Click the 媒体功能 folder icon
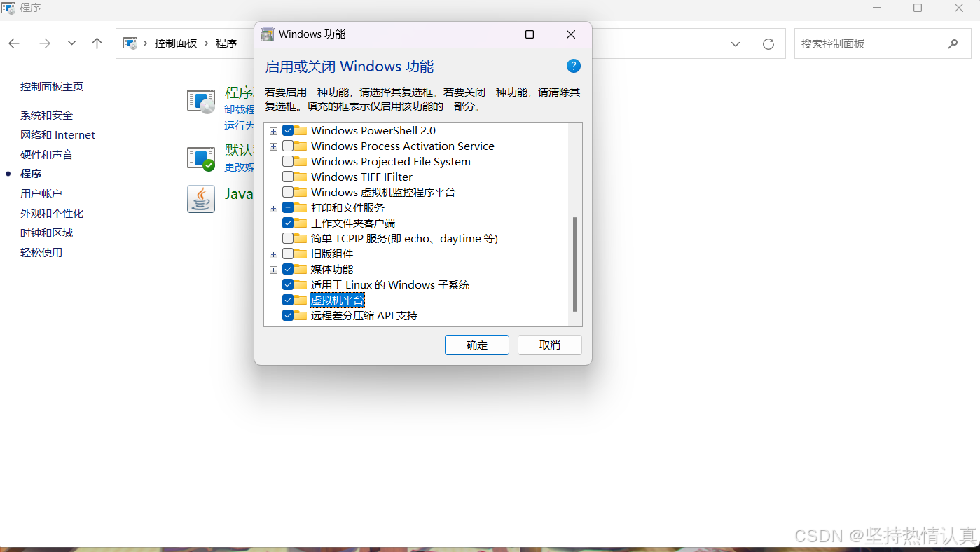980x552 pixels. coord(301,269)
